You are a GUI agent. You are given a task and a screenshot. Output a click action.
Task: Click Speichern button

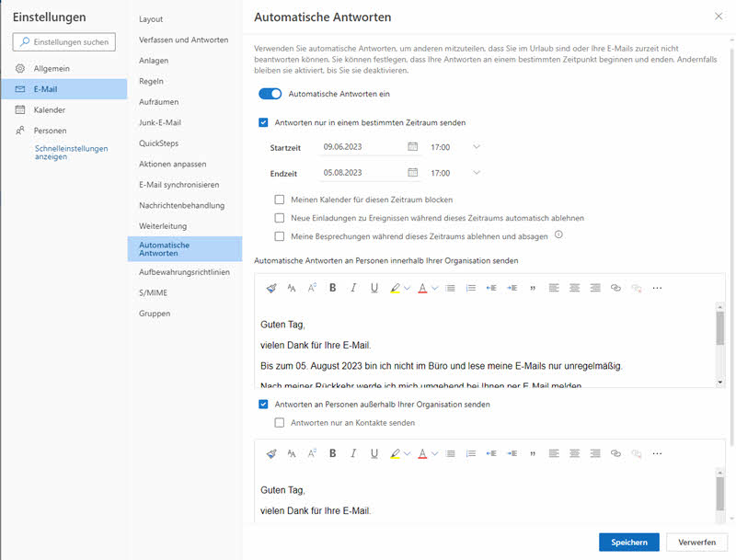pos(629,543)
